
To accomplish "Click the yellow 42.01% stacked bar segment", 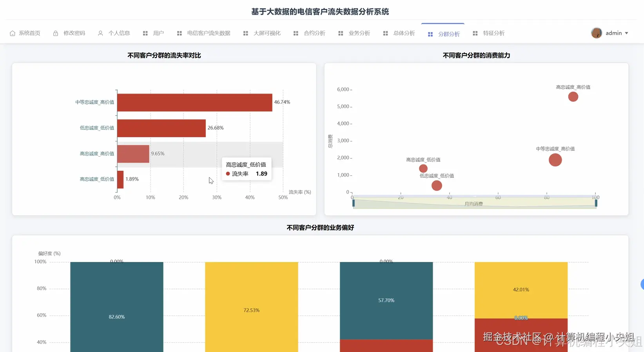I will click(521, 290).
